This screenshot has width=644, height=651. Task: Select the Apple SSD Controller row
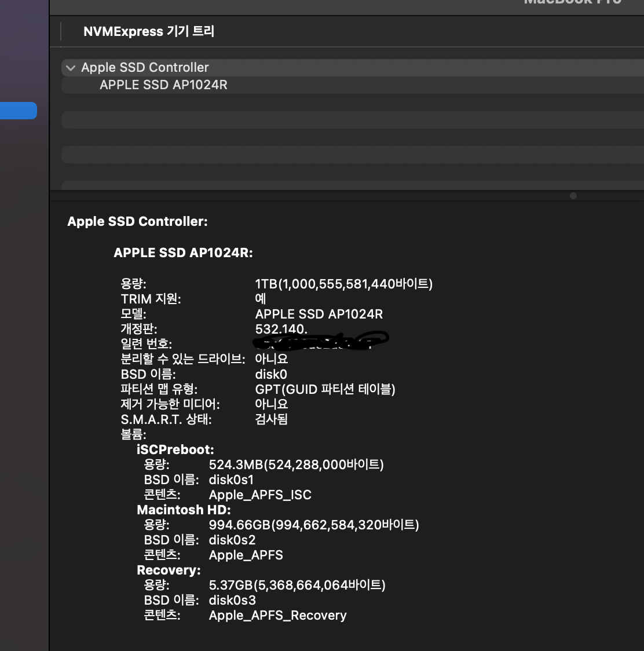point(353,68)
